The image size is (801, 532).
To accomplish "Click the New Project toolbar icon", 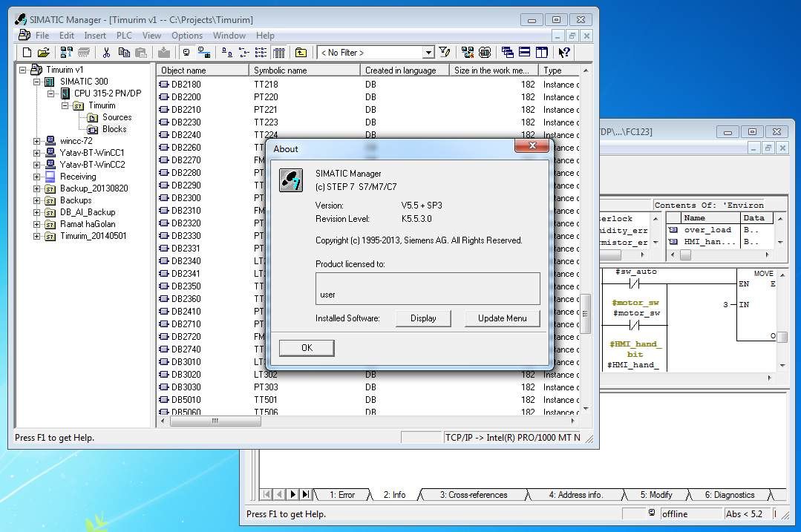I will coord(27,52).
